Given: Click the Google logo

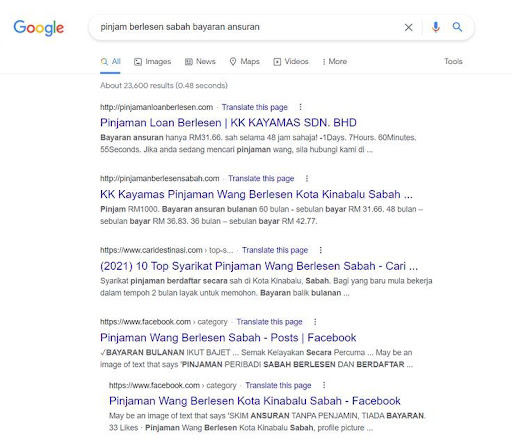Looking at the screenshot, I should 39,28.
